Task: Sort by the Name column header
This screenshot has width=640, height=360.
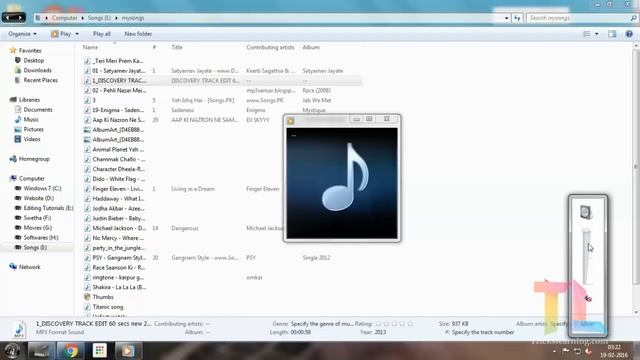Action: coord(90,47)
